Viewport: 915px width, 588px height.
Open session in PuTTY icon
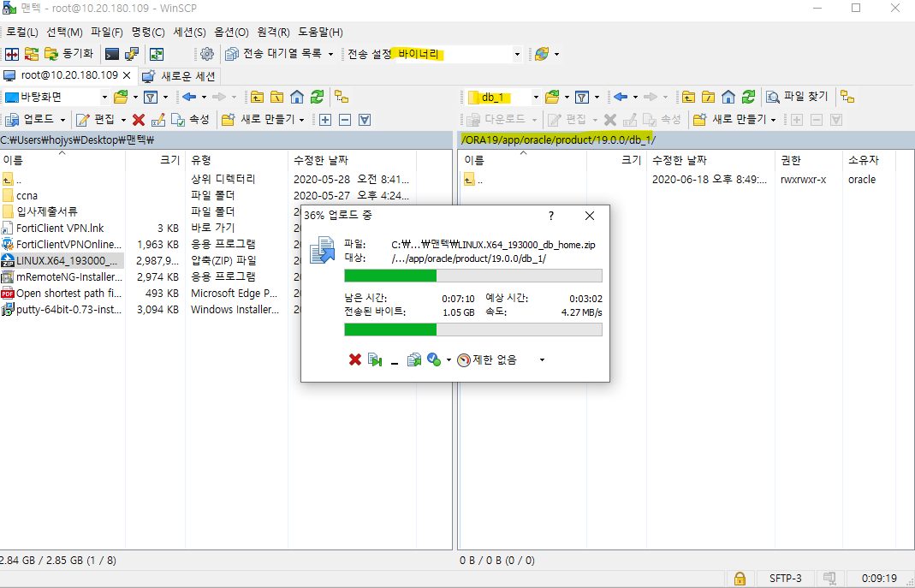click(x=132, y=54)
